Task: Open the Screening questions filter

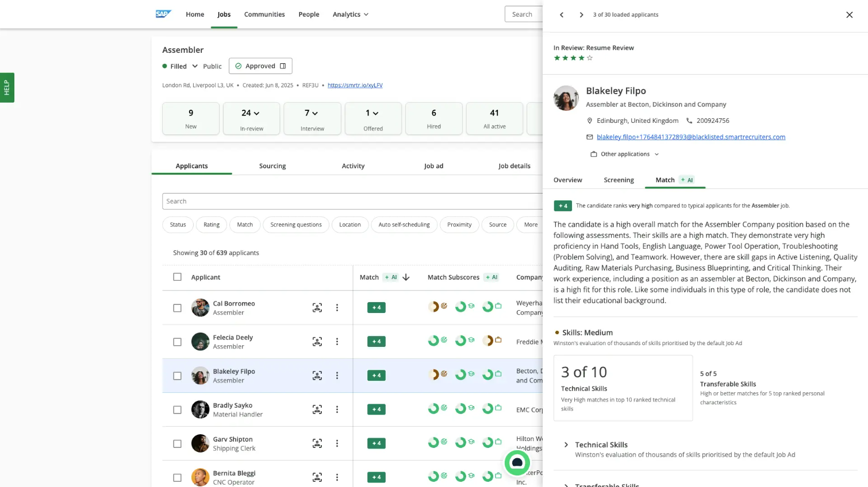Action: (296, 225)
